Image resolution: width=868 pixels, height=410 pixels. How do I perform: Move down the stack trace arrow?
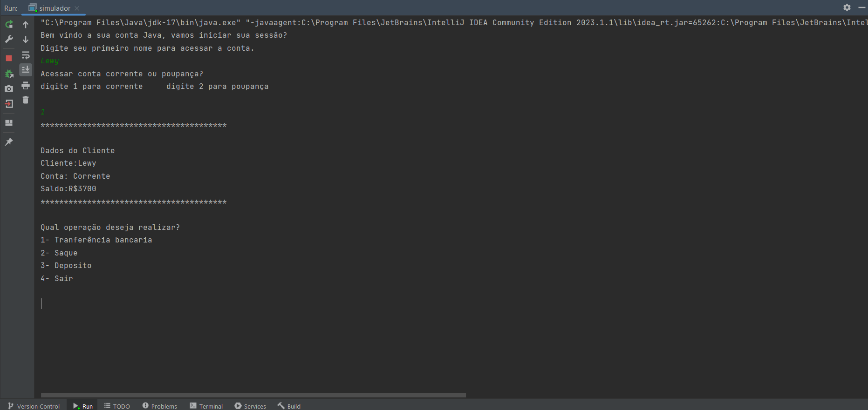coord(26,40)
